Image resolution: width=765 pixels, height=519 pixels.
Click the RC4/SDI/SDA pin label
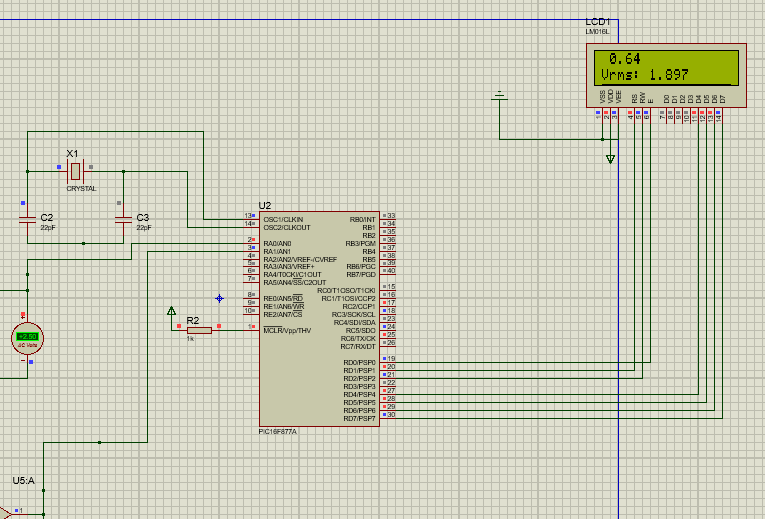[x=354, y=322]
